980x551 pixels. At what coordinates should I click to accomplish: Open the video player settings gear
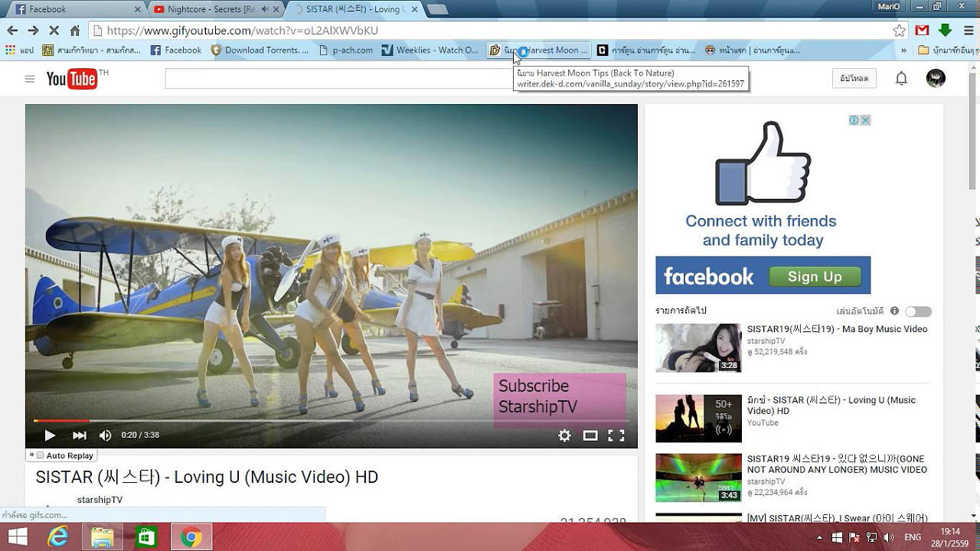point(564,435)
